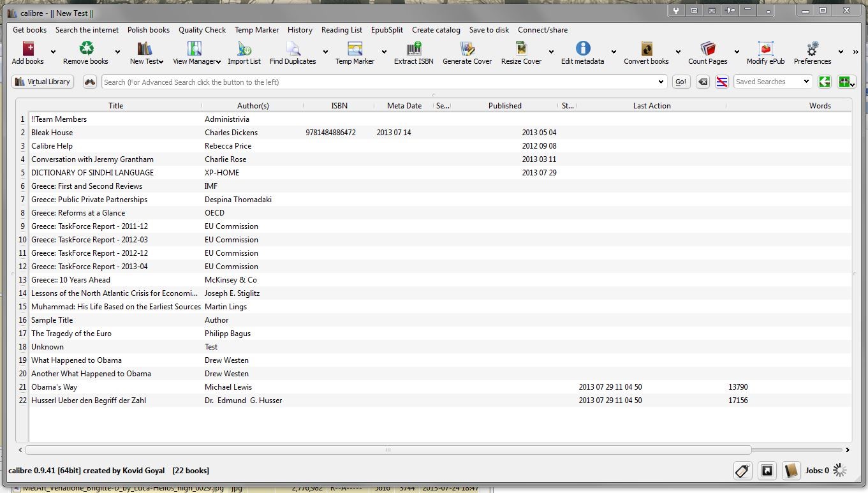The height and width of the screenshot is (493, 868).
Task: Click the scrollbar right arrow
Action: pos(848,450)
